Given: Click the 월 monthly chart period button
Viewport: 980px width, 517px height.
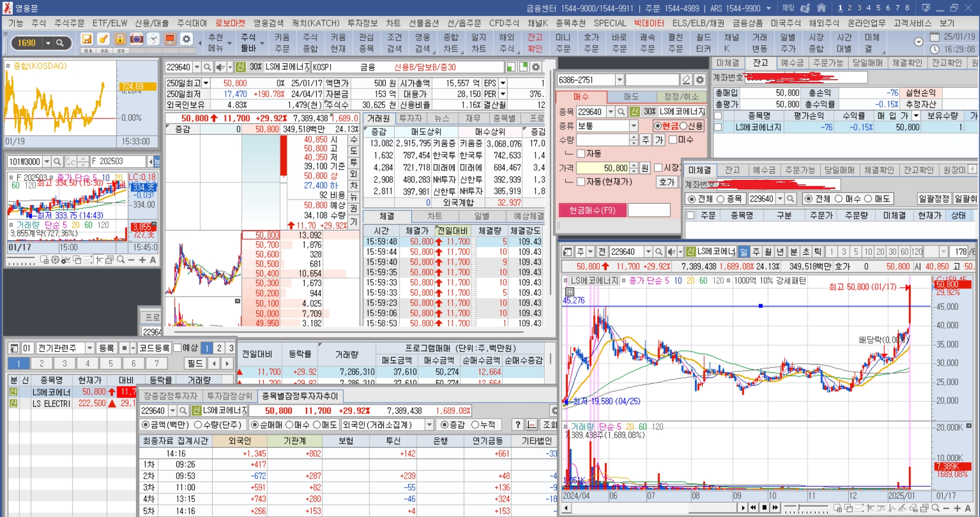Looking at the screenshot, I should point(768,251).
